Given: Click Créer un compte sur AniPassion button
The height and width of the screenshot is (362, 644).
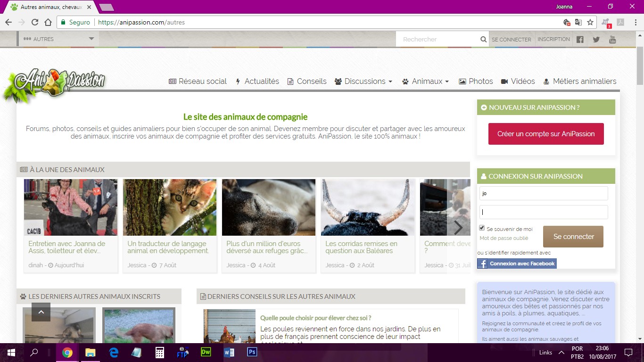Looking at the screenshot, I should 546,134.
